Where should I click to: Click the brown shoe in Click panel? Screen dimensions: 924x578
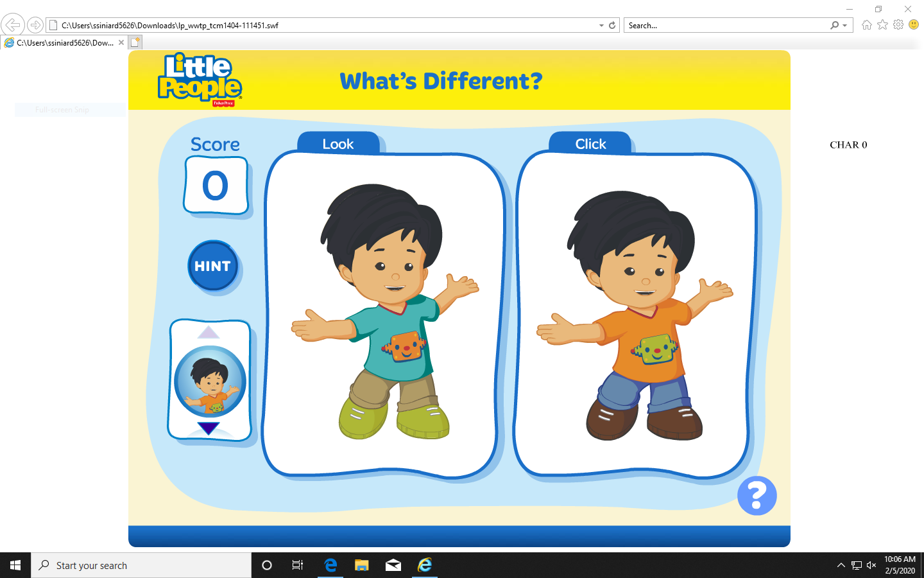click(611, 419)
